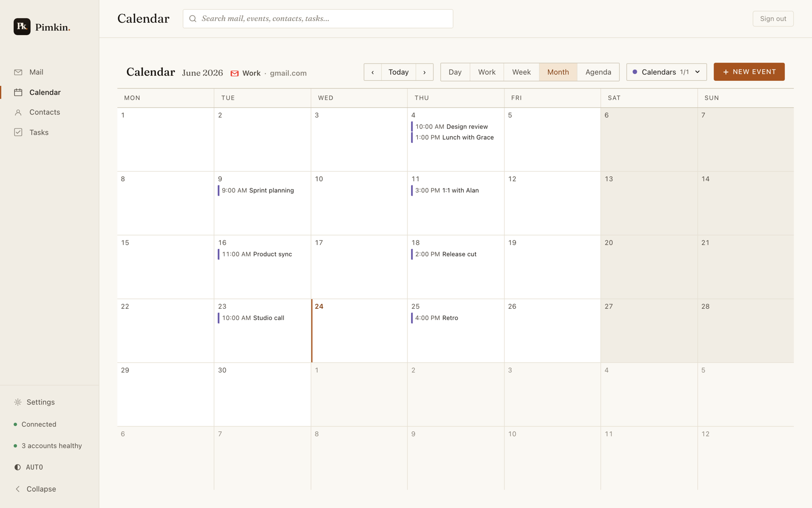Viewport: 812px width, 508px height.
Task: Click the search magnifier icon
Action: coord(193,19)
